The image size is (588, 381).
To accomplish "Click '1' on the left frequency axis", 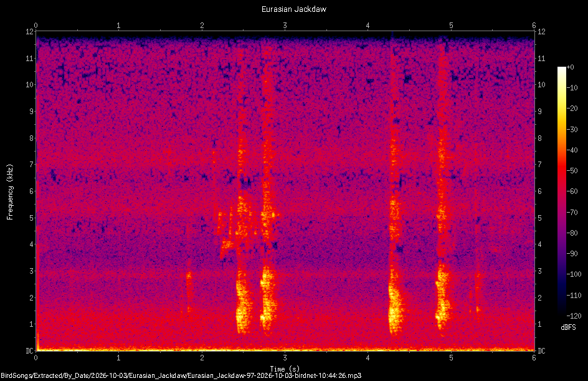I will click(x=31, y=324).
